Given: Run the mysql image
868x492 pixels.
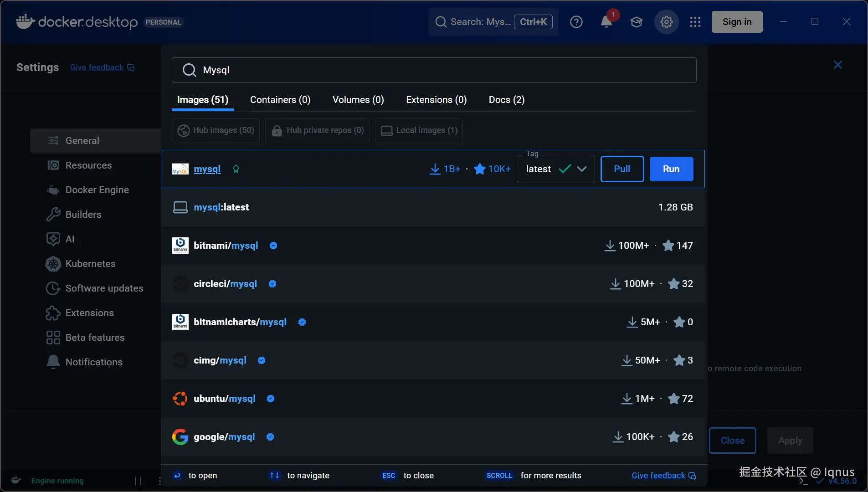Looking at the screenshot, I should 671,169.
